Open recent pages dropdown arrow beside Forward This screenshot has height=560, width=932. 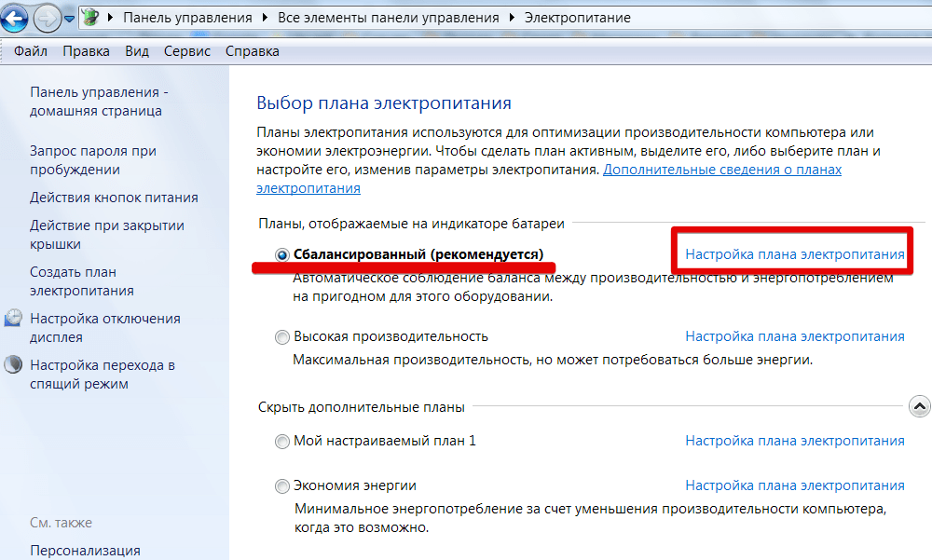[70, 19]
